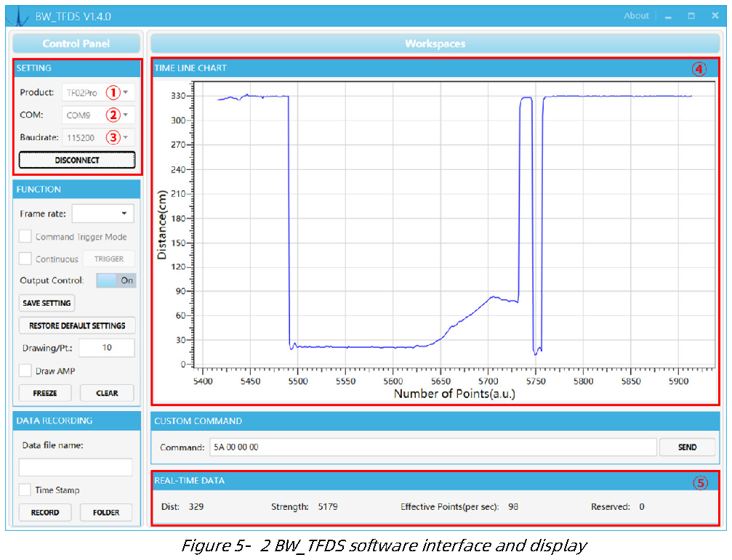Viewport: 732px width, 560px height.
Task: Expand the Frame rate combo box
Action: (x=102, y=214)
